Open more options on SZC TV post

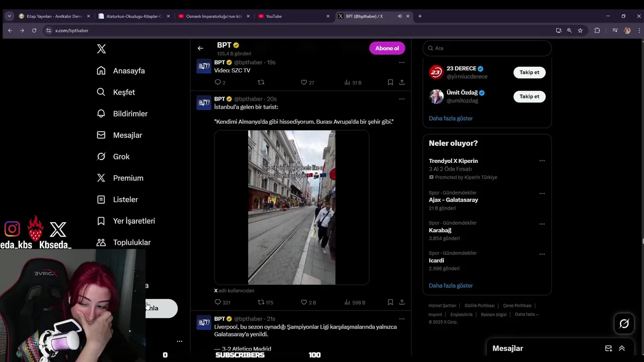point(401,62)
